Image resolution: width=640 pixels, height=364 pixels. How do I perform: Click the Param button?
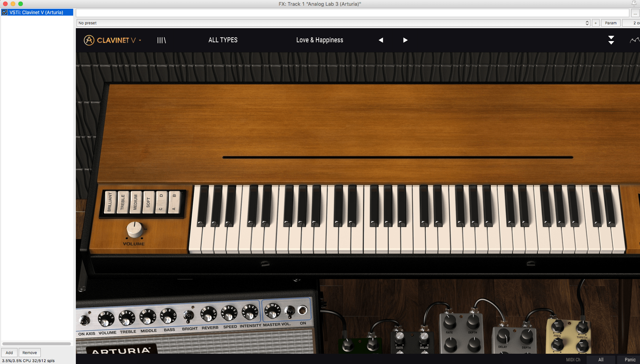click(611, 23)
